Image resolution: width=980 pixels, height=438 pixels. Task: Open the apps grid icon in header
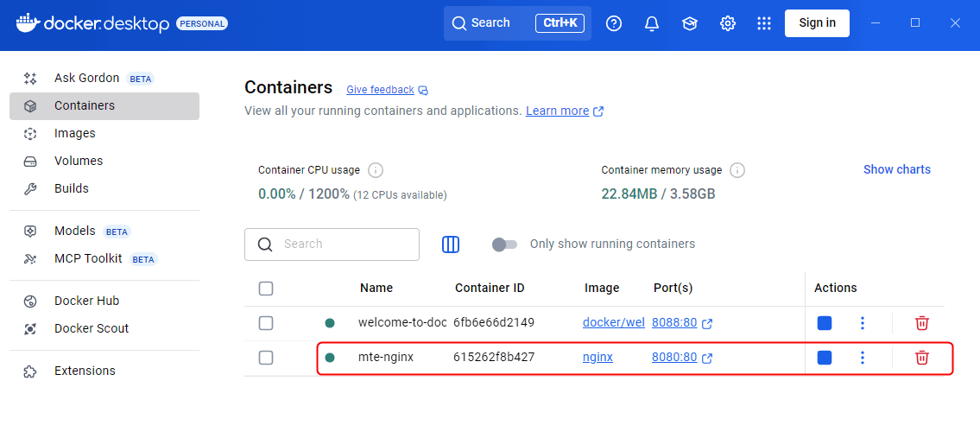pos(764,23)
